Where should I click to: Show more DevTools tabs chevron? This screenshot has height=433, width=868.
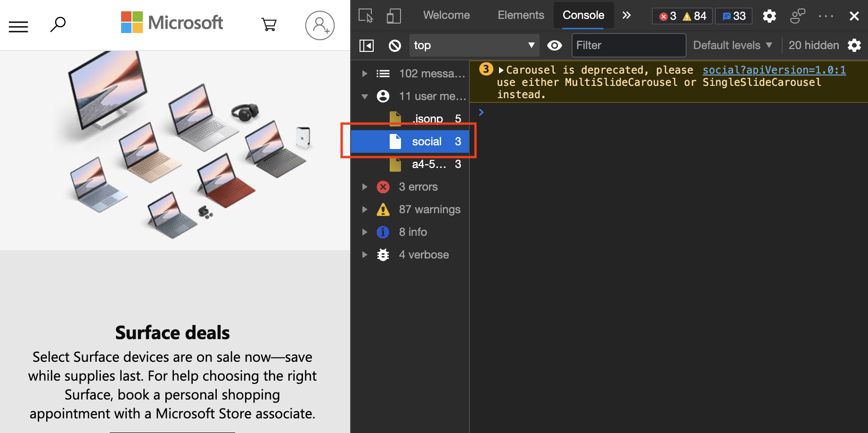[x=626, y=15]
